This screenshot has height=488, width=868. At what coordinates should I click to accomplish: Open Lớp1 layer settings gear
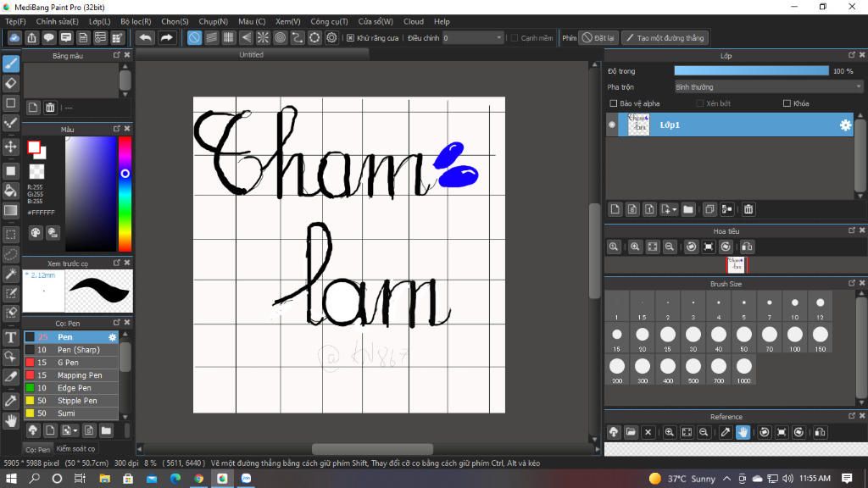pos(845,125)
